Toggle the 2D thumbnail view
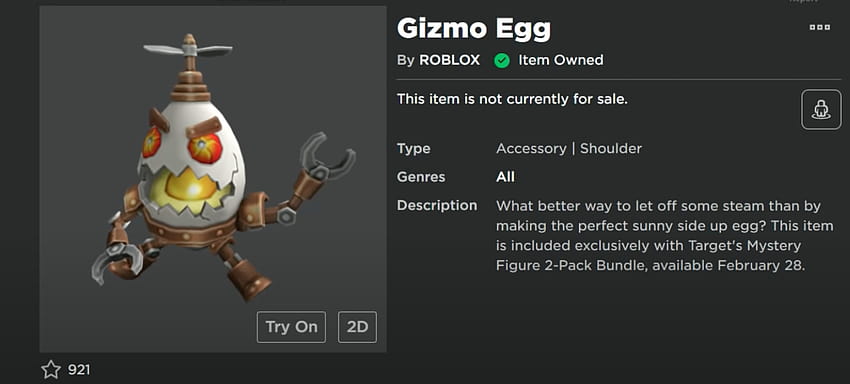850x384 pixels. tap(357, 327)
